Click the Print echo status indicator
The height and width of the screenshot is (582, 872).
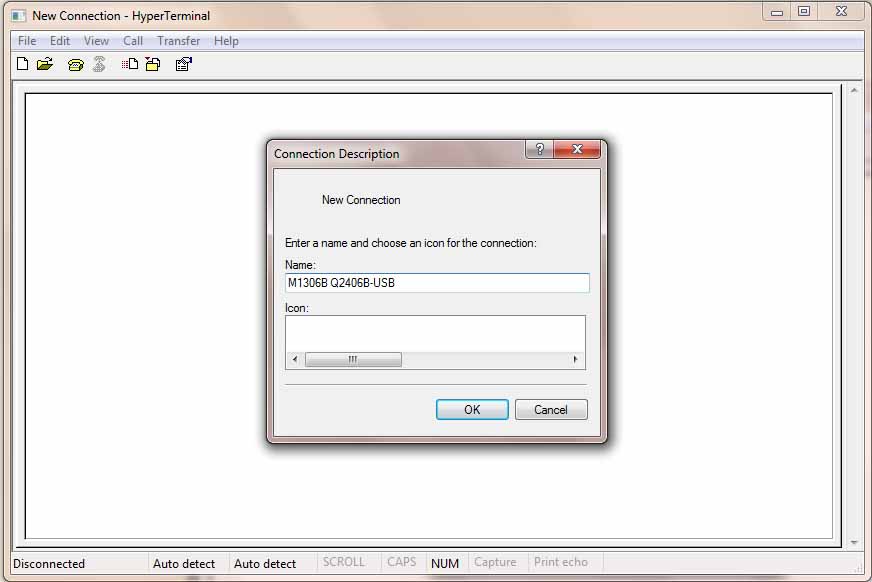[x=561, y=562]
